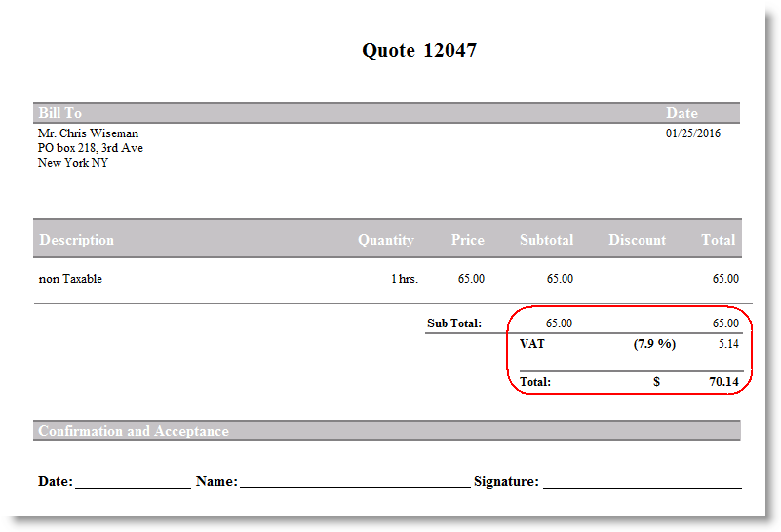The width and height of the screenshot is (781, 532).
Task: Click the Confirmation and Acceptance header
Action: (134, 431)
